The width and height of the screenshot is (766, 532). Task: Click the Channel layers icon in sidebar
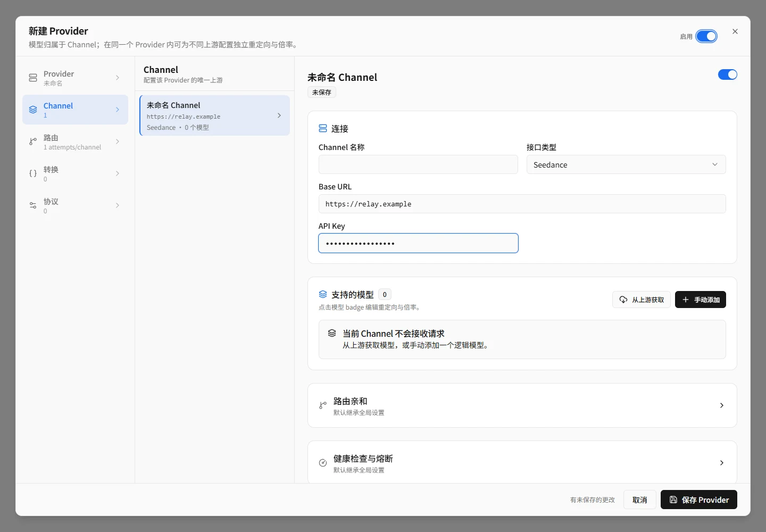[x=33, y=110]
